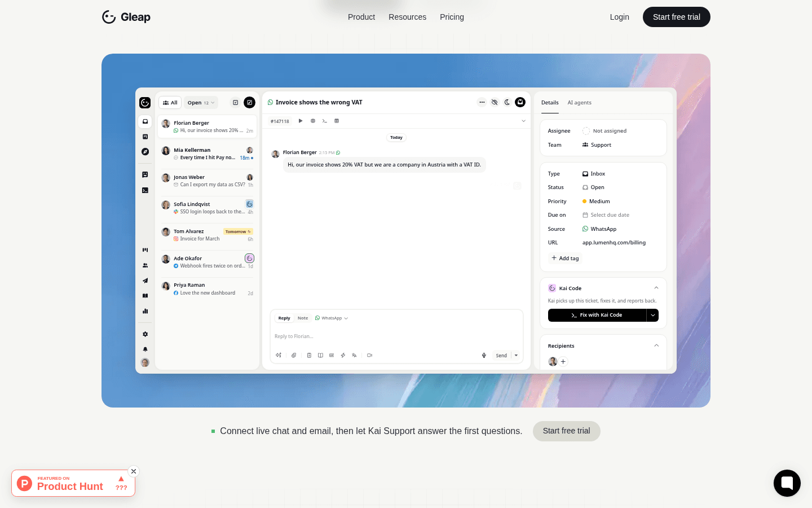Switch the composer to Reply mode
This screenshot has width=812, height=508.
pos(284,318)
